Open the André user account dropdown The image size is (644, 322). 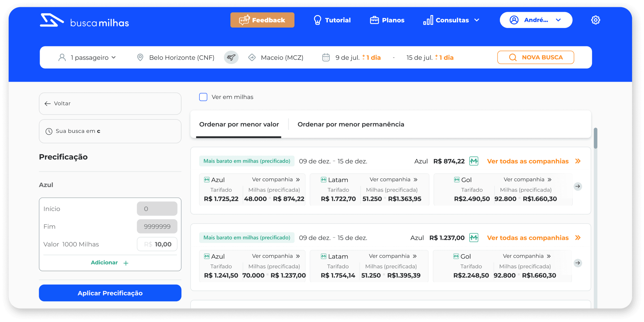click(536, 20)
